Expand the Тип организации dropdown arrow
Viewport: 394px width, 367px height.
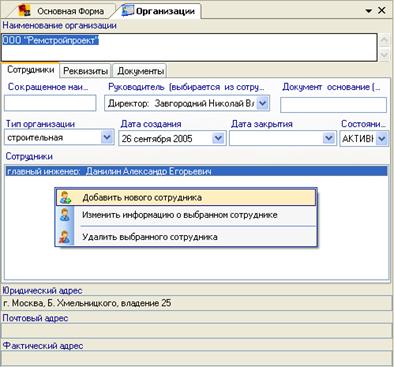107,138
